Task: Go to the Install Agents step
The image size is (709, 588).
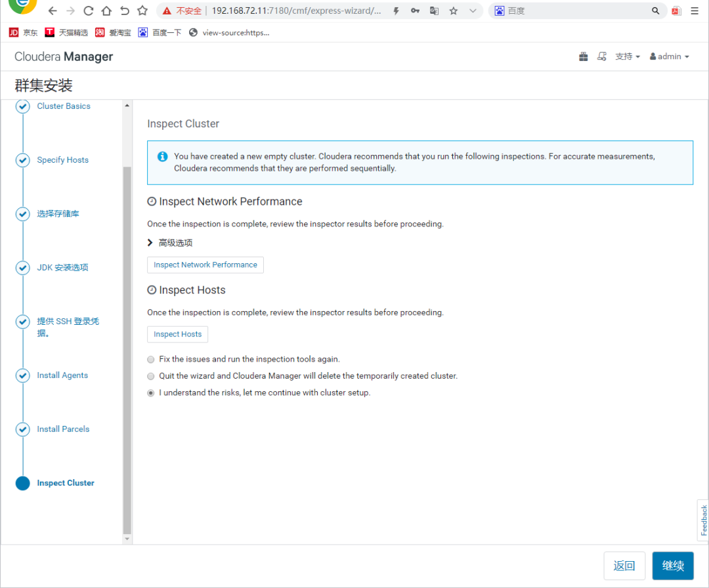Action: (62, 375)
